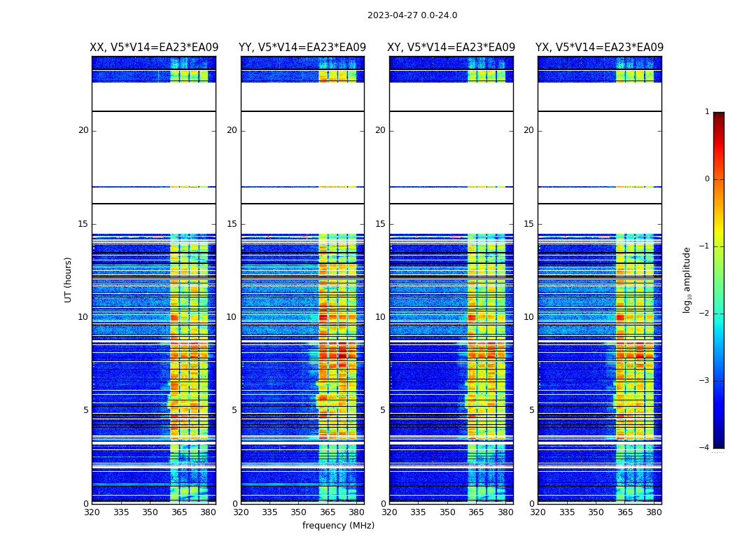Select the XX panel title text

(154, 48)
